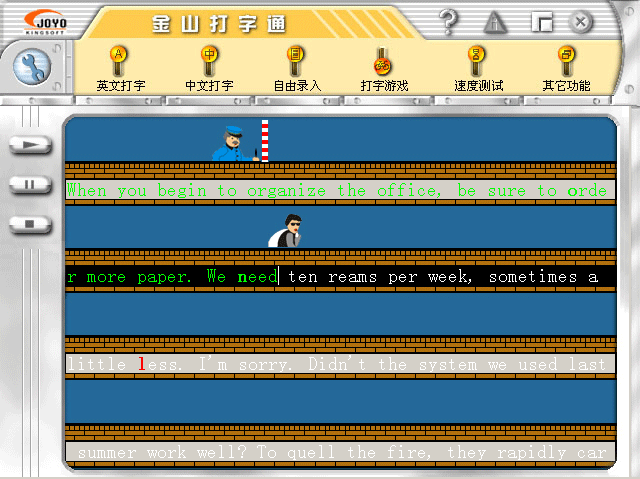Click the 'summer work well?' text line
The image size is (640, 479).
[340, 452]
